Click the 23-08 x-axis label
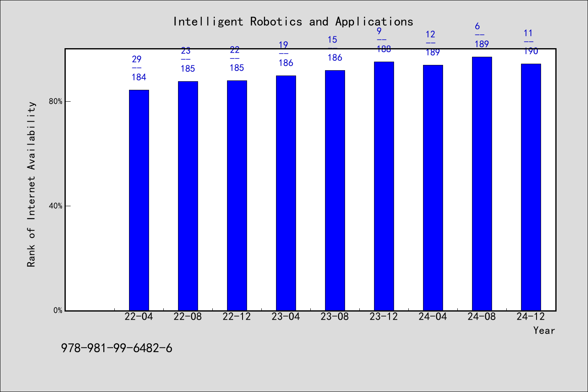The height and width of the screenshot is (392, 588). pos(335,316)
